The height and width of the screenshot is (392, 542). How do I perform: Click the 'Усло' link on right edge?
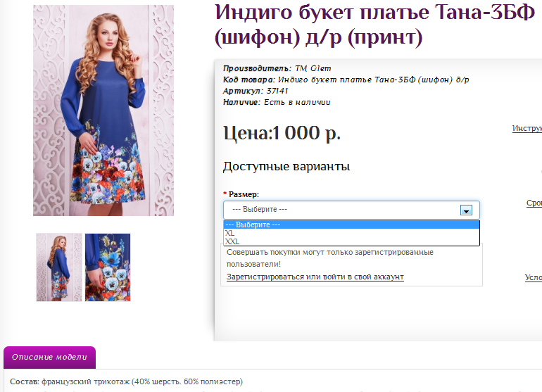[x=534, y=277]
